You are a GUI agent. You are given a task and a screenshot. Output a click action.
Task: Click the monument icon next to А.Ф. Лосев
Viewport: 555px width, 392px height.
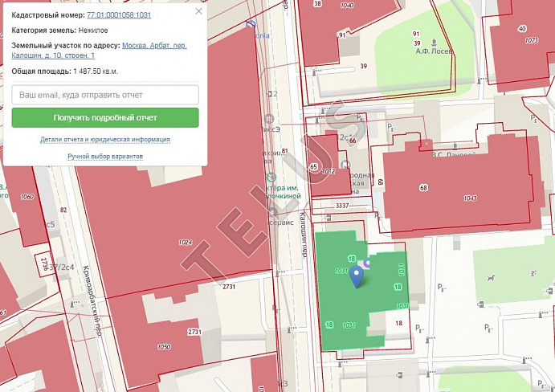tap(435, 43)
